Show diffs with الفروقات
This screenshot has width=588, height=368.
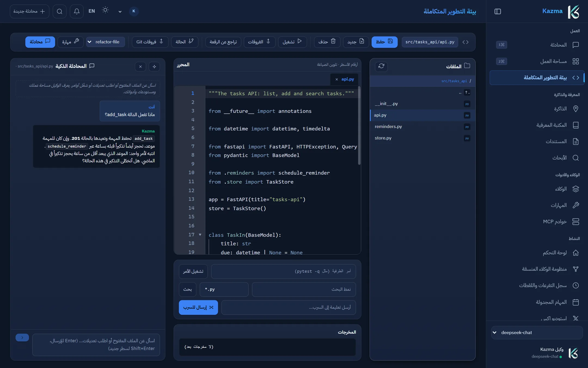click(x=259, y=42)
